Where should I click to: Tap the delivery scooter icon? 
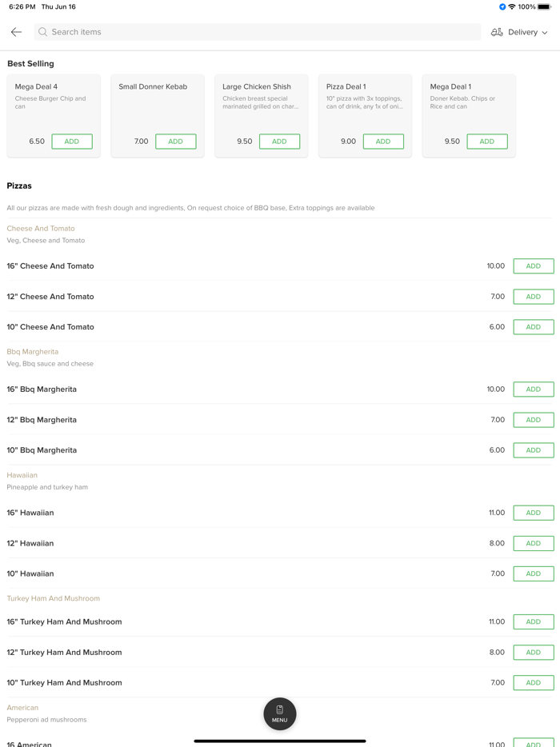click(497, 32)
